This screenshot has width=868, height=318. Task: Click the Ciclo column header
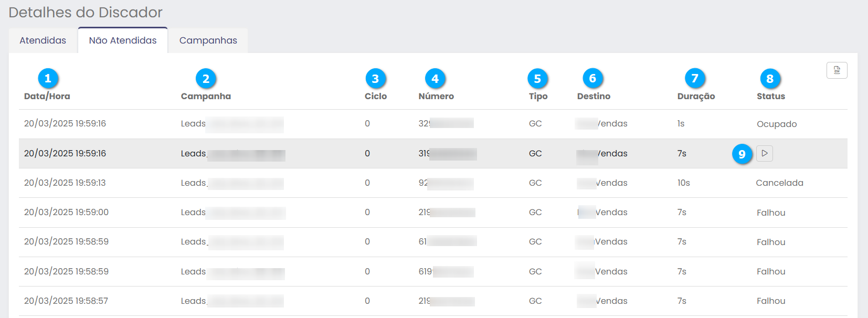coord(376,96)
